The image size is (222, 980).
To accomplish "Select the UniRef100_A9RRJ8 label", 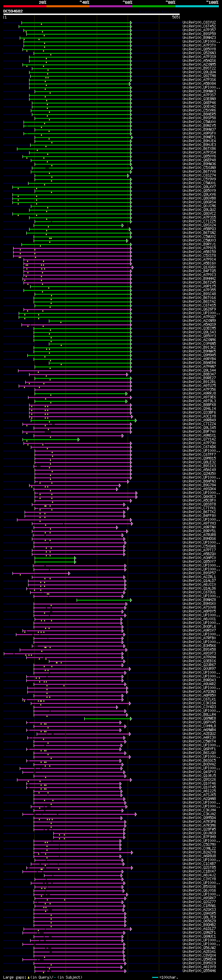I will 199,394.
